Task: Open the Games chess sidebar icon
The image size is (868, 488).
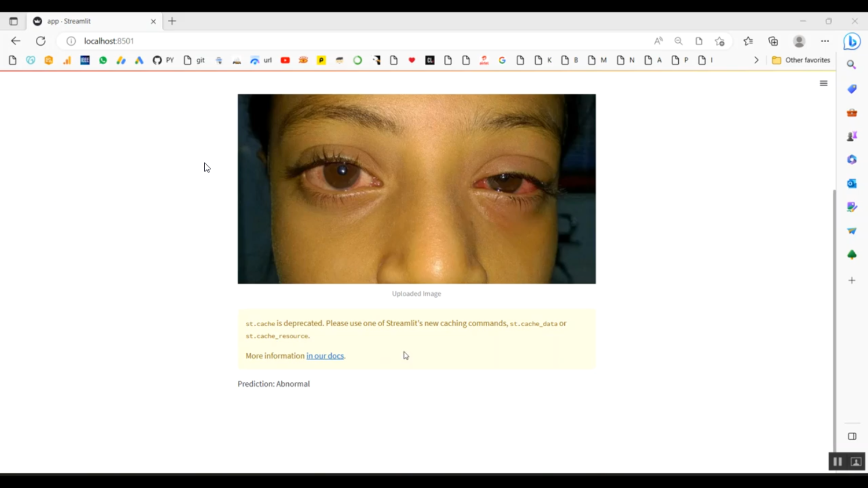Action: click(x=852, y=136)
